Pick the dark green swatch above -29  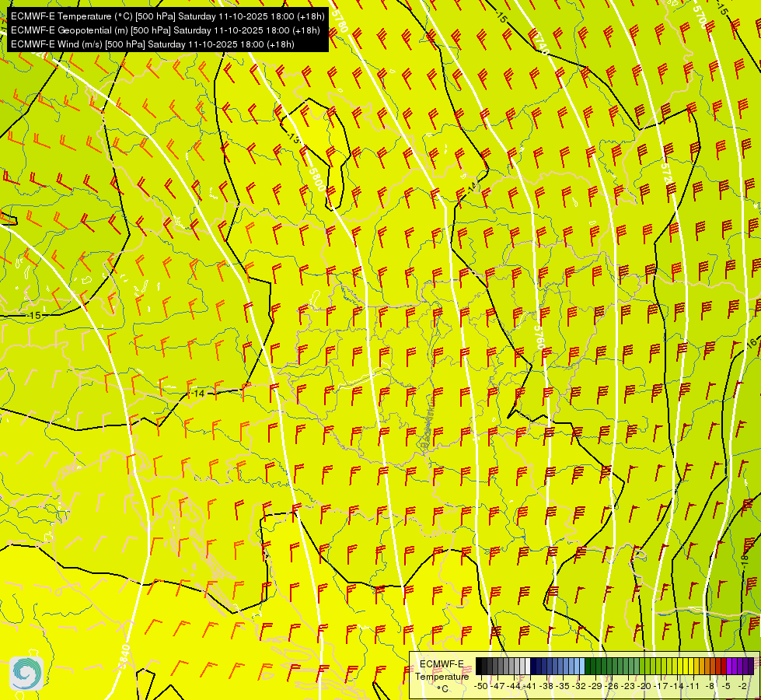click(593, 666)
